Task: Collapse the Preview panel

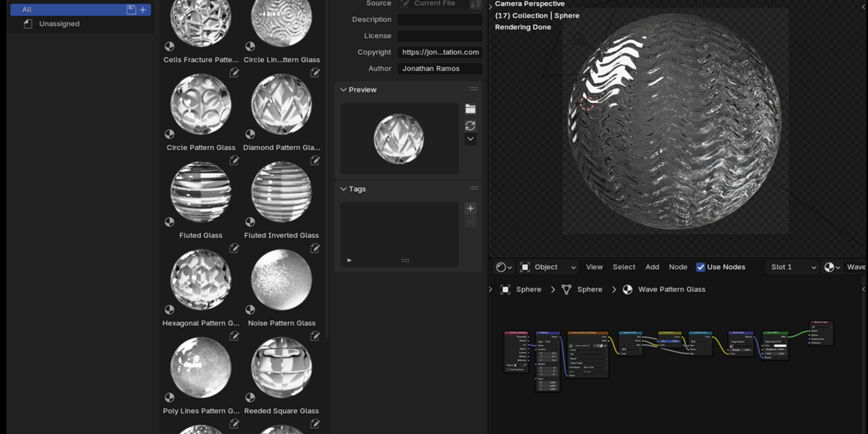Action: (343, 90)
